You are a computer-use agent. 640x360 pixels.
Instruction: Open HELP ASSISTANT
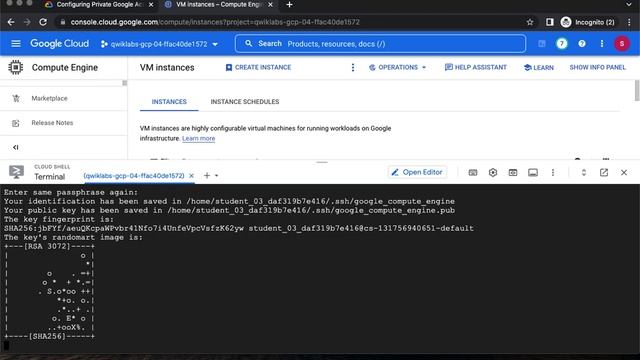pos(476,67)
